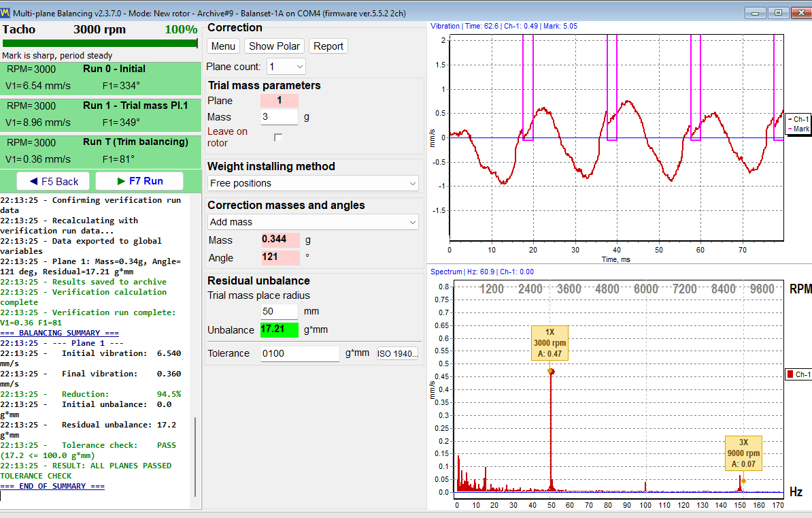Image resolution: width=812 pixels, height=518 pixels.
Task: Click the 'Tolerance check: PASS' log line
Action: [x=88, y=450]
